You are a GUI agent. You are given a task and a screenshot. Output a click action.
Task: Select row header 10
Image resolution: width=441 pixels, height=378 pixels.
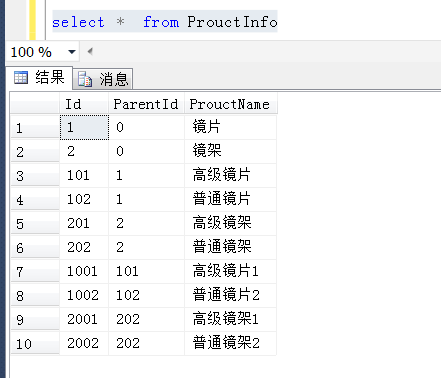click(x=35, y=344)
